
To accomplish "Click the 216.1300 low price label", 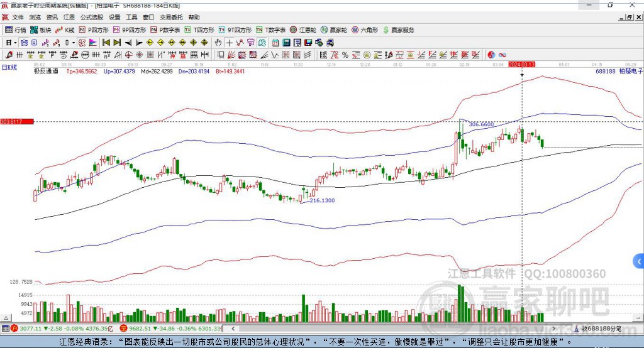I will 322,200.
